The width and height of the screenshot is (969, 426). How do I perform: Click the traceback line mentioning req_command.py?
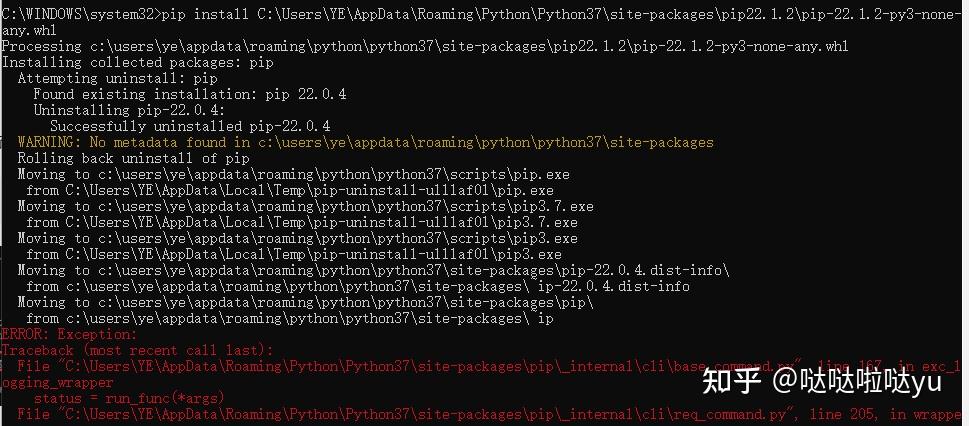coord(480,414)
